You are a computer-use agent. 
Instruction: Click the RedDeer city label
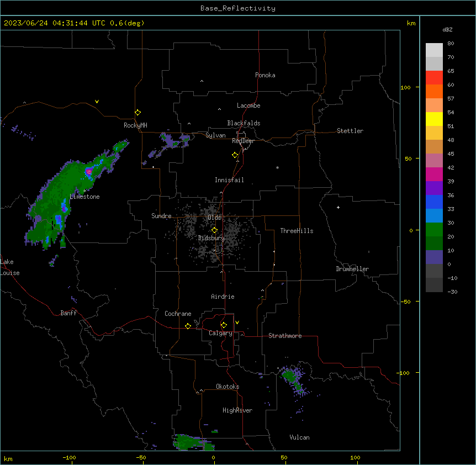[243, 141]
